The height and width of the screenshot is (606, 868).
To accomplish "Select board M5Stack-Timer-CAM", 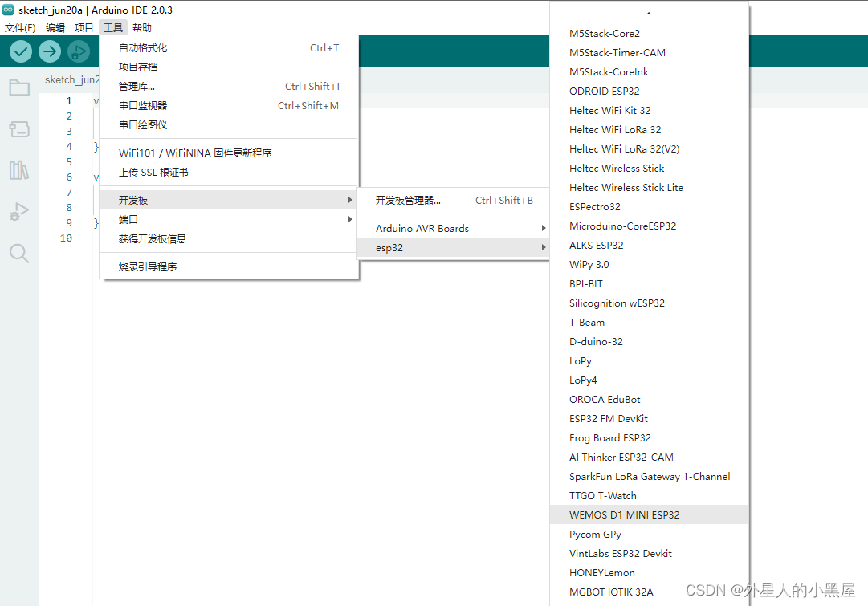I will (x=650, y=53).
